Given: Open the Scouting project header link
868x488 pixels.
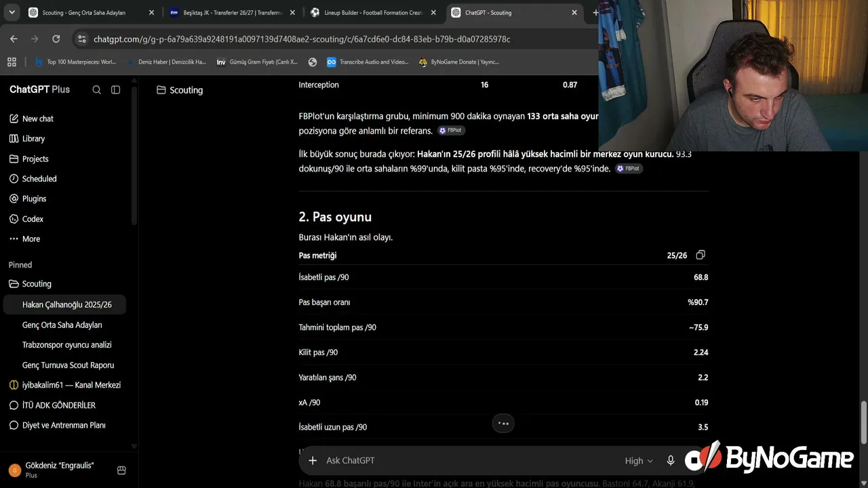Looking at the screenshot, I should click(x=180, y=90).
